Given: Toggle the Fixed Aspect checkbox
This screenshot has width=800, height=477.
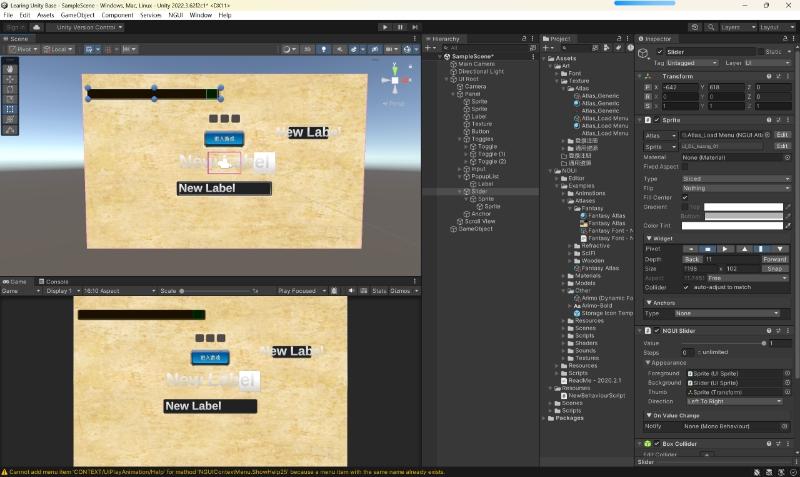Looking at the screenshot, I should pos(685,166).
